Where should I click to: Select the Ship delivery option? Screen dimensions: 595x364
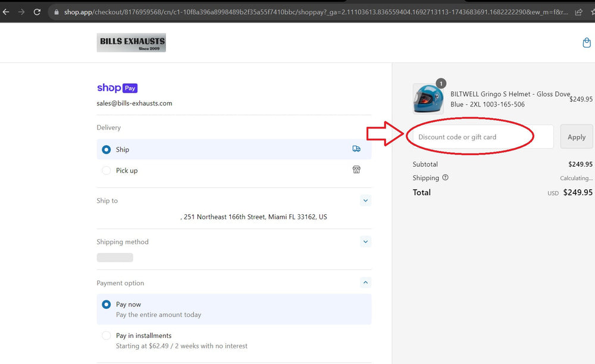click(107, 150)
